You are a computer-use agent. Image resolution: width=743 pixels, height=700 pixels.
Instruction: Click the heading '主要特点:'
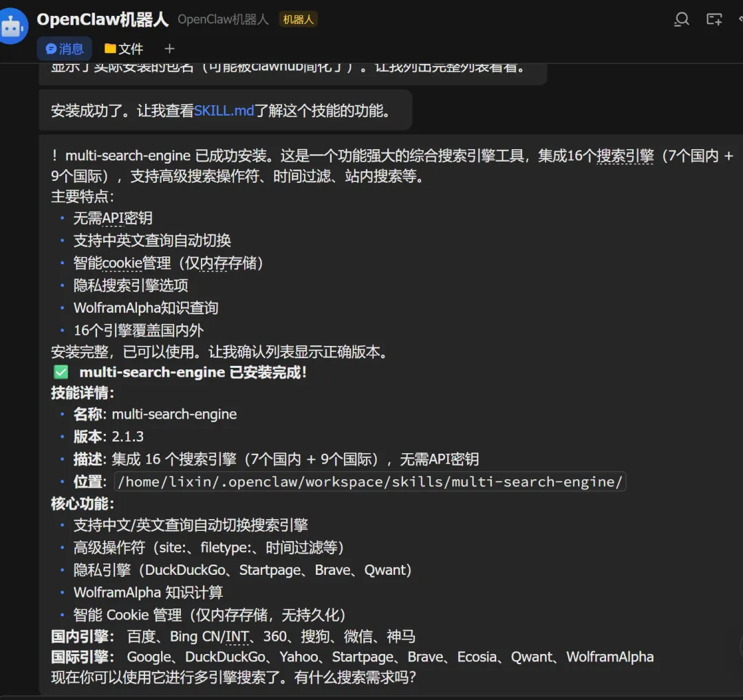pos(83,197)
